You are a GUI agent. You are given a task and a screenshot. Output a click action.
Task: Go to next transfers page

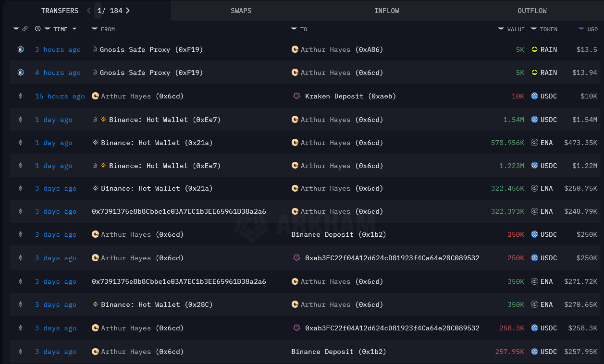click(x=127, y=11)
